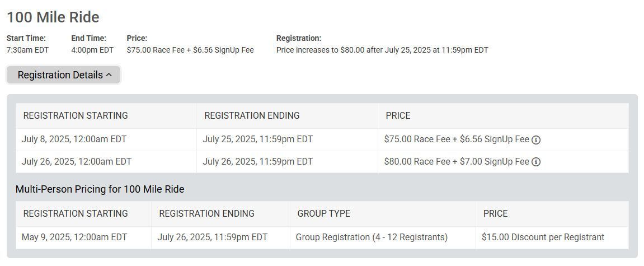Click the chevron on Registration Details button
This screenshot has width=644, height=266.
109,75
